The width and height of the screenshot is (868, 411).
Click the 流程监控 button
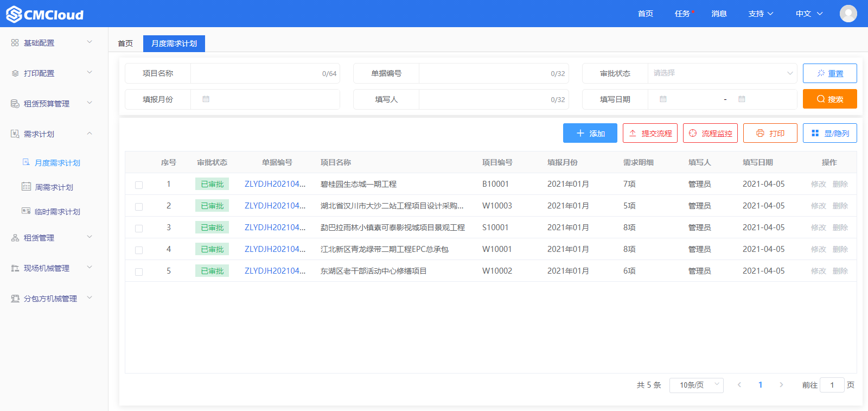coord(711,133)
